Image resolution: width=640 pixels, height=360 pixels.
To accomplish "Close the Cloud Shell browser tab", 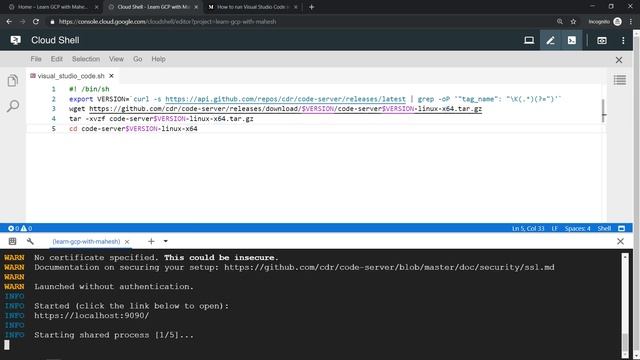I will click(x=196, y=7).
